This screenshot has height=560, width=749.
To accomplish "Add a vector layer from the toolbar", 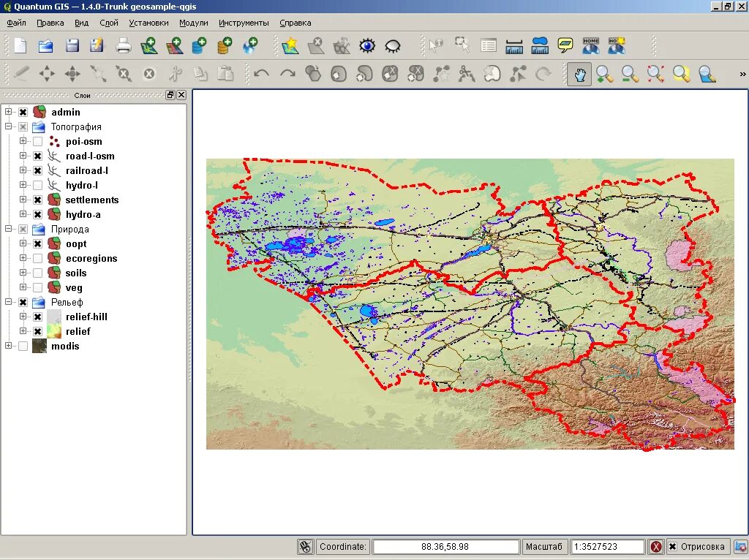I will [149, 46].
